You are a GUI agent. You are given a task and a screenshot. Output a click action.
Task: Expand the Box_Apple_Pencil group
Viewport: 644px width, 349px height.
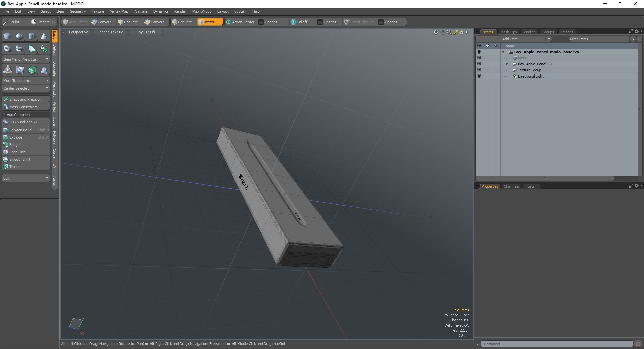tap(507, 64)
